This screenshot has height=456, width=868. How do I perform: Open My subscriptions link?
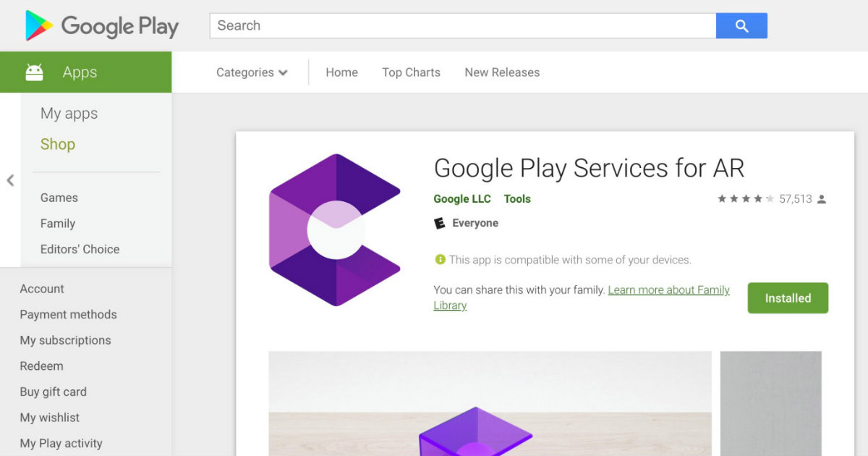[x=65, y=340]
